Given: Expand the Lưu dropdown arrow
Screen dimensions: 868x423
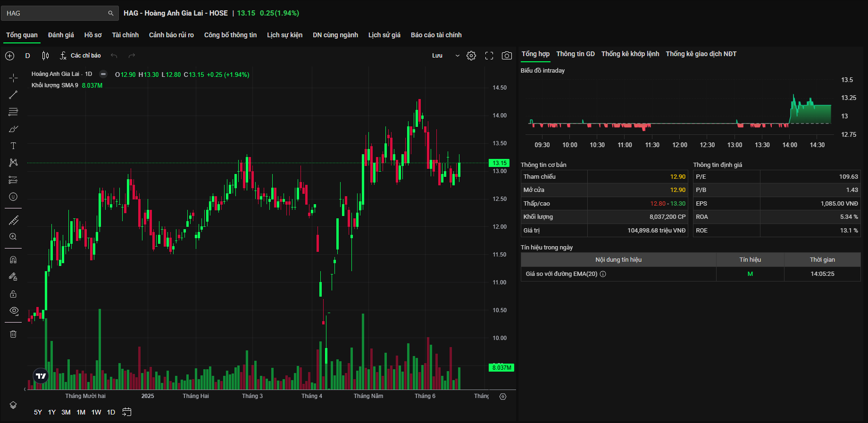Looking at the screenshot, I should point(457,56).
